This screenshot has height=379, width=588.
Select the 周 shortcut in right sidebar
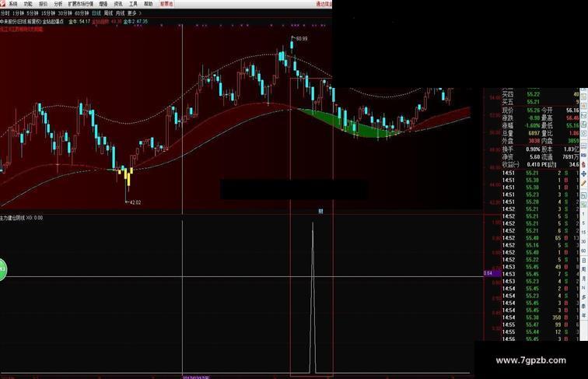point(584,269)
